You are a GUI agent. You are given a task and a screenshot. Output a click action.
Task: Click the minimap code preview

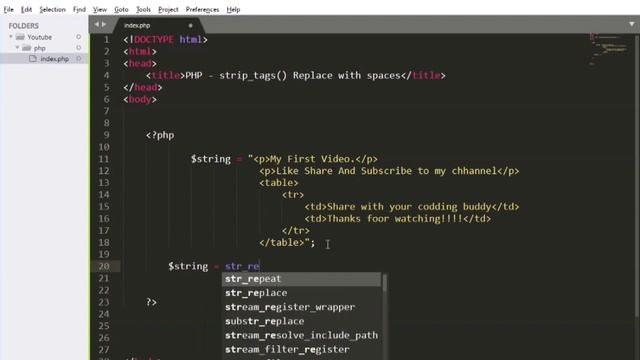point(608,49)
